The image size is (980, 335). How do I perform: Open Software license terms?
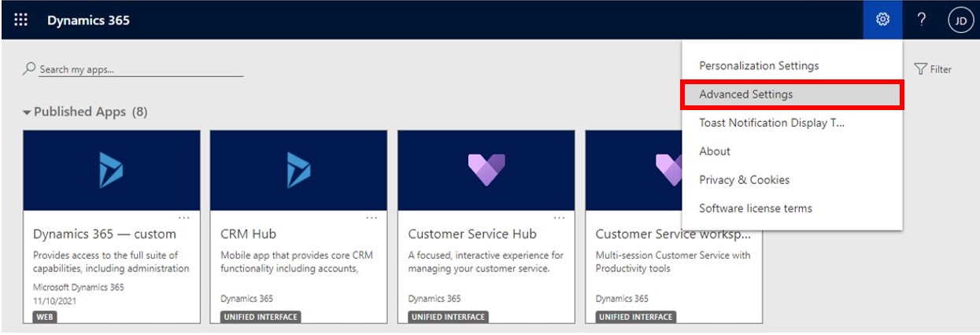(755, 208)
